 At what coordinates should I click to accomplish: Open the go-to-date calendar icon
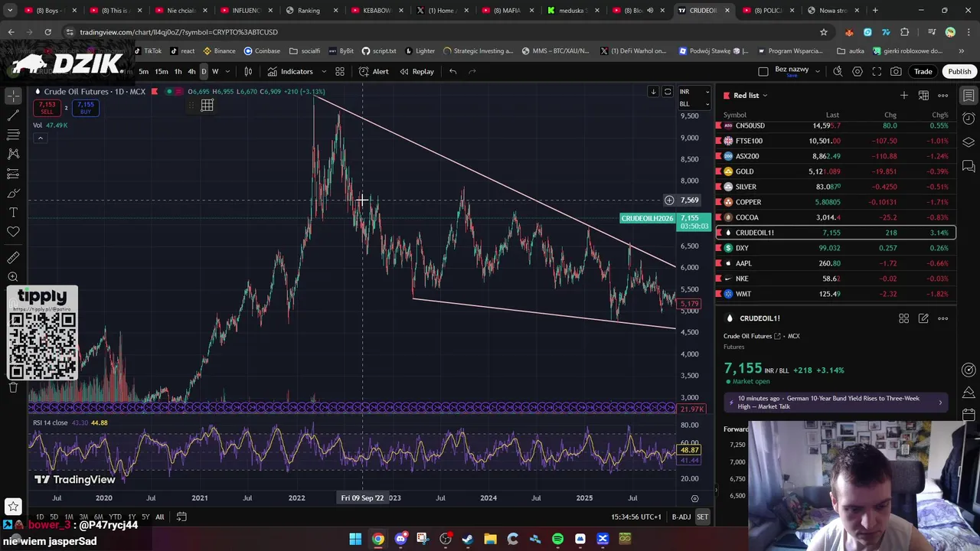click(x=181, y=517)
